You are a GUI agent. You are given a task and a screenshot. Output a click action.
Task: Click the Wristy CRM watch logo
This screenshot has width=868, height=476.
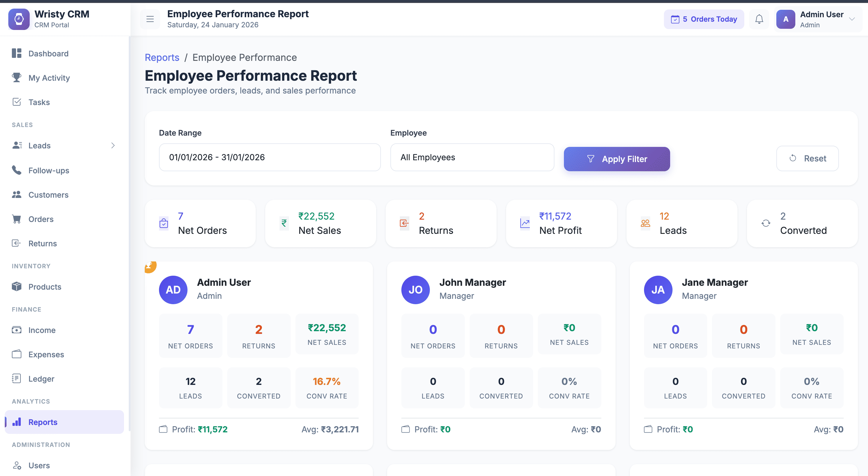[19, 19]
